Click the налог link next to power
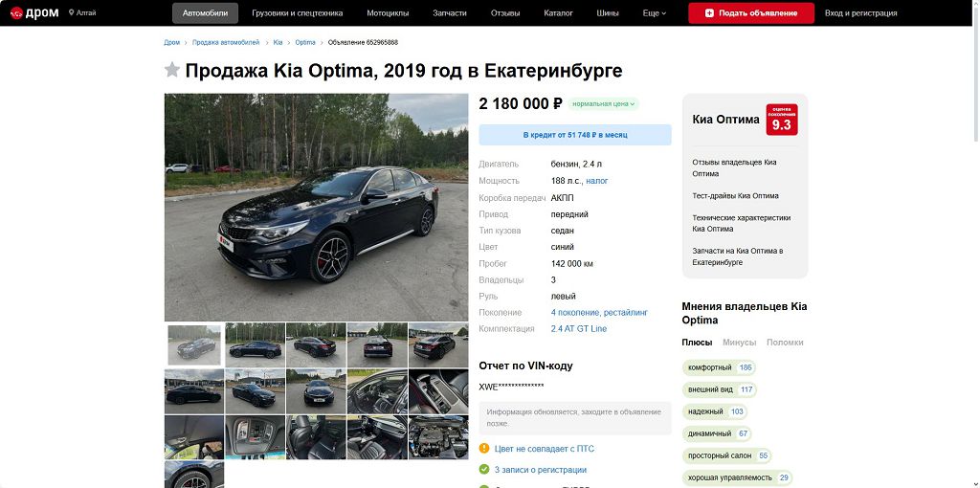Viewport: 980px width, 488px height. [597, 181]
